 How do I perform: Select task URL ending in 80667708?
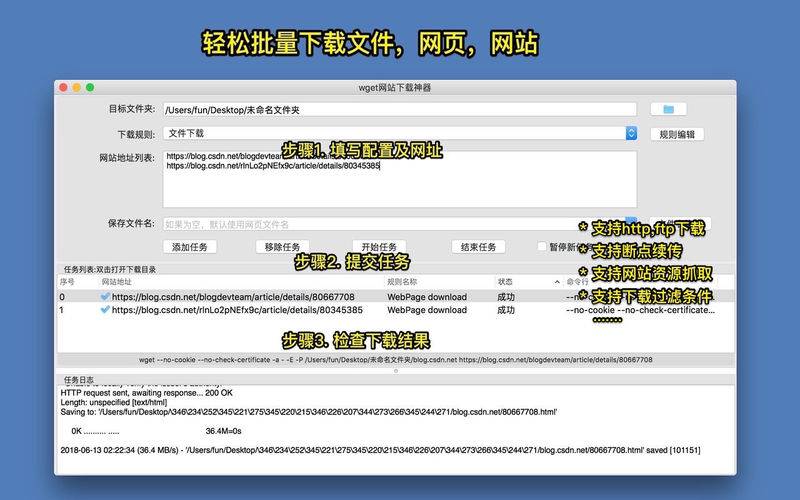point(233,297)
